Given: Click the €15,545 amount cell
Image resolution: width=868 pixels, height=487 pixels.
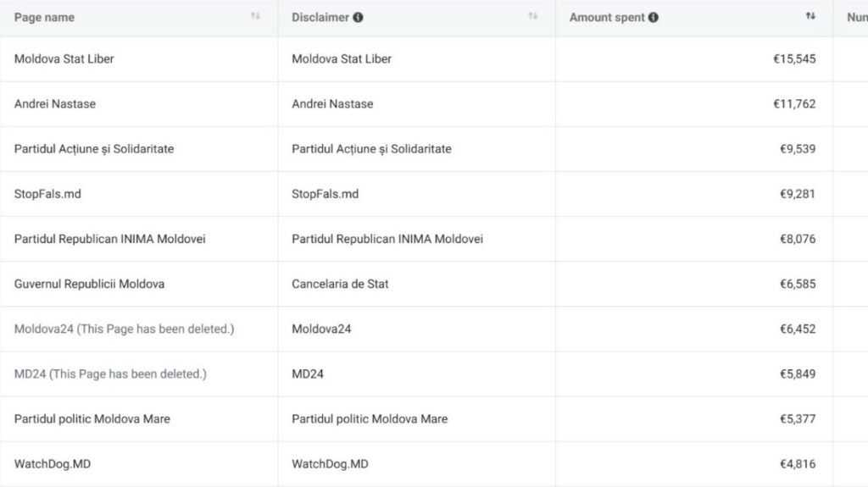Looking at the screenshot, I should pyautogui.click(x=793, y=59).
